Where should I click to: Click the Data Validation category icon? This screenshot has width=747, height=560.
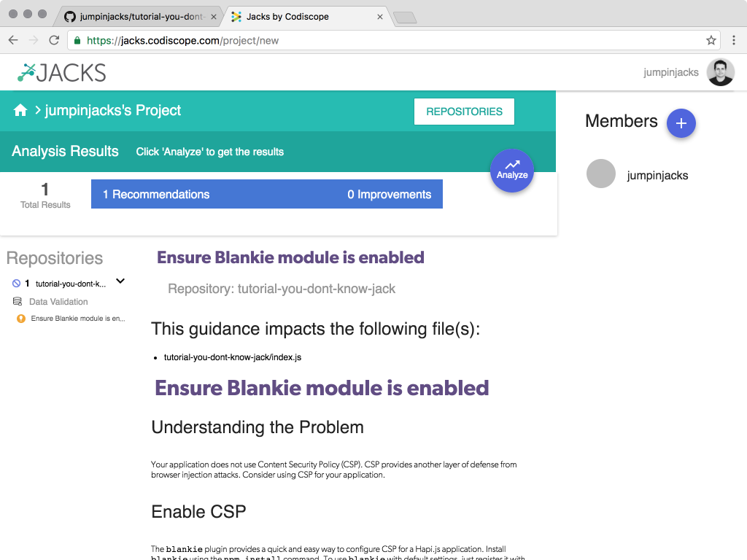coord(18,301)
